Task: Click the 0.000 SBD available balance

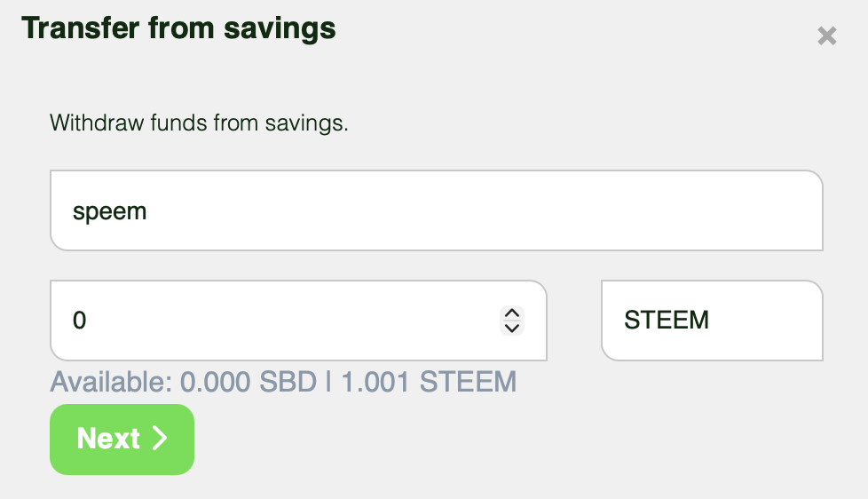Action: 249,383
